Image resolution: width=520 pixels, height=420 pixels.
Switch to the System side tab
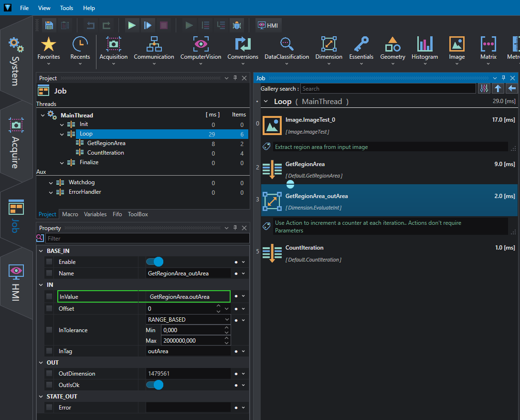pos(16,60)
